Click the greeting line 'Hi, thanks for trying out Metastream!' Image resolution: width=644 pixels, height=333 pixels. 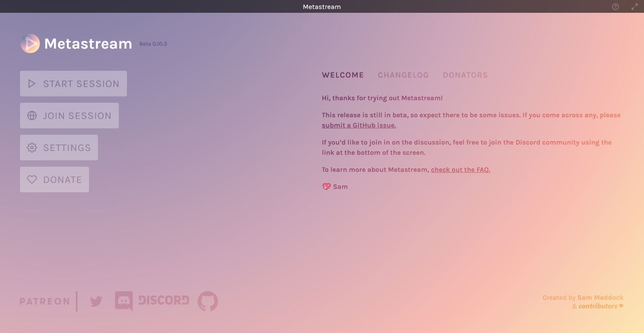coord(382,98)
